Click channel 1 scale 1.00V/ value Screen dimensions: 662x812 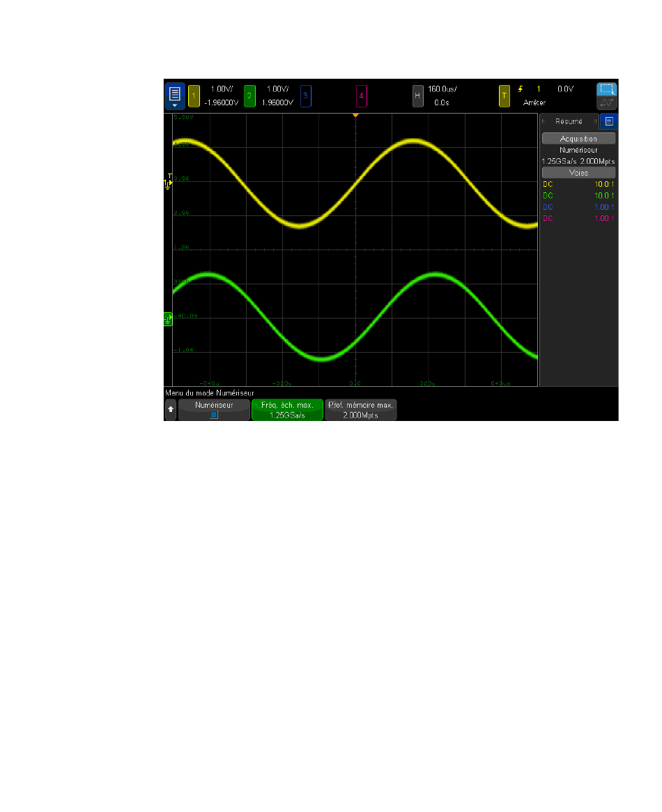pyautogui.click(x=222, y=89)
